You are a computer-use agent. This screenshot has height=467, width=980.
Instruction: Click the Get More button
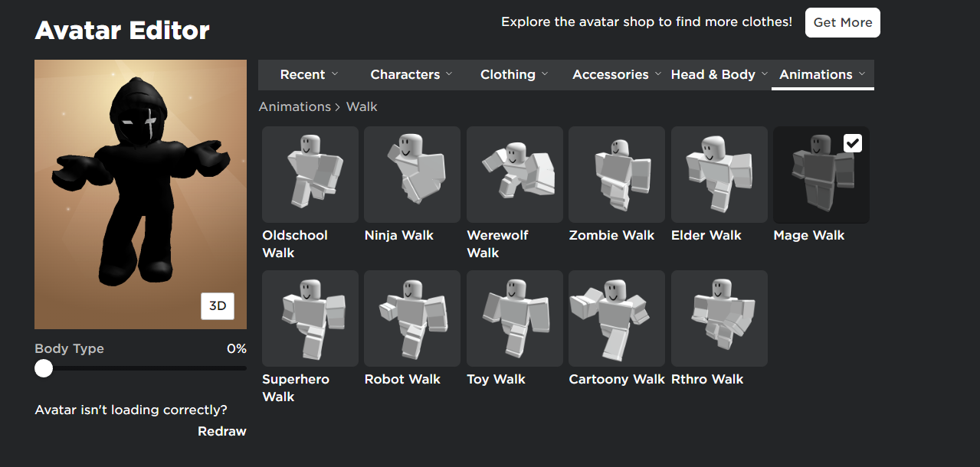(842, 23)
